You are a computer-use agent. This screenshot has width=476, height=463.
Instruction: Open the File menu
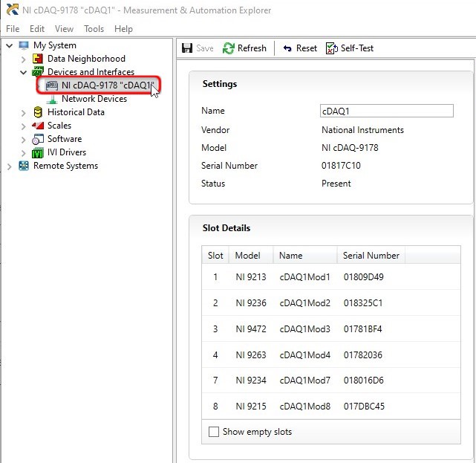click(x=13, y=29)
